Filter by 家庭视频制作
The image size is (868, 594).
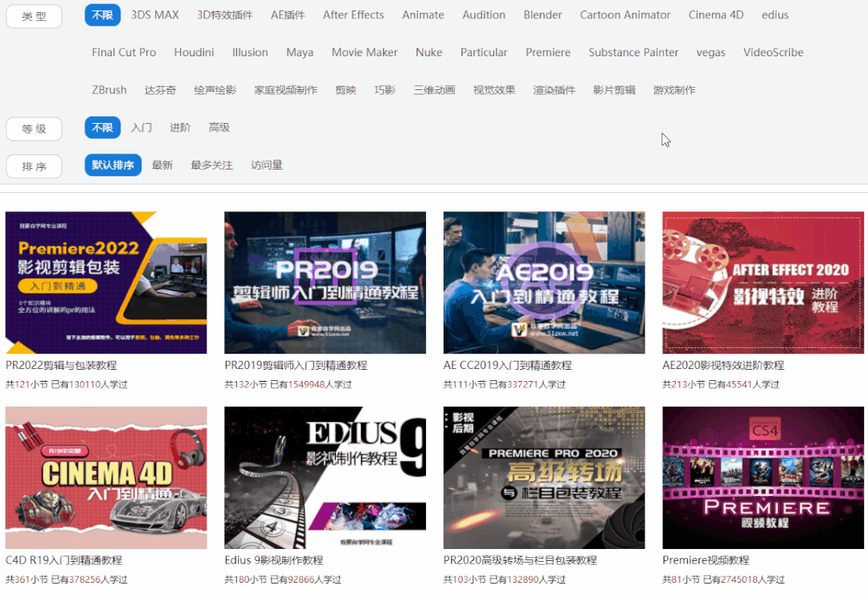(x=285, y=90)
